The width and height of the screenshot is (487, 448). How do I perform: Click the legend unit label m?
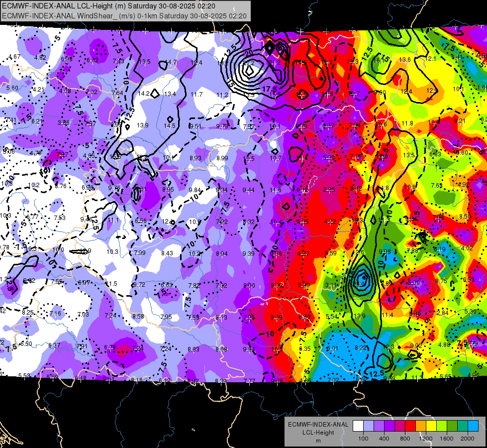318,441
